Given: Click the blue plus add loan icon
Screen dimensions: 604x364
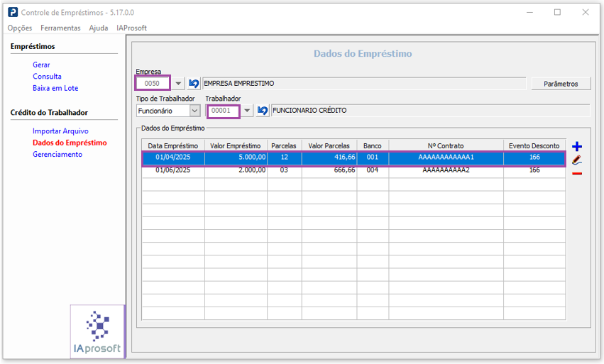Looking at the screenshot, I should click(576, 146).
